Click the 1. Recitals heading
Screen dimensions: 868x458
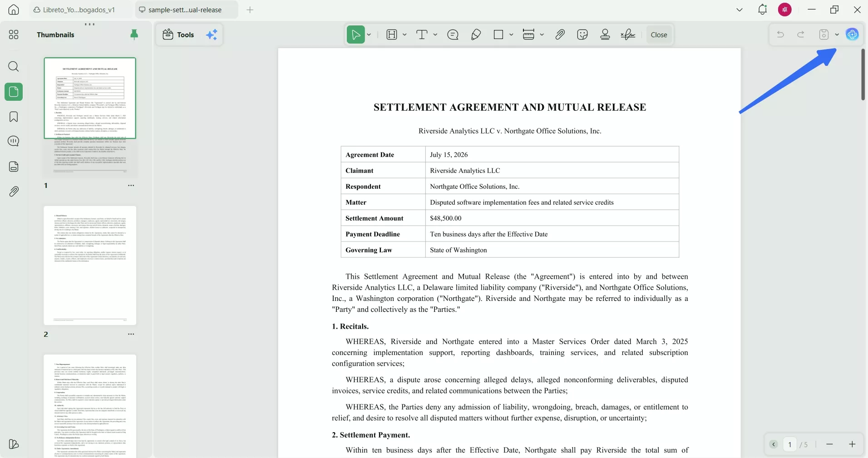[x=350, y=326]
